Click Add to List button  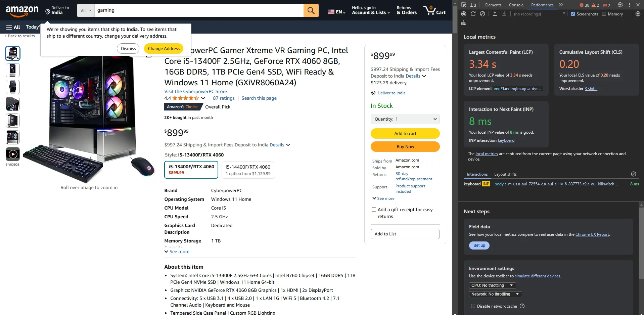click(x=405, y=234)
